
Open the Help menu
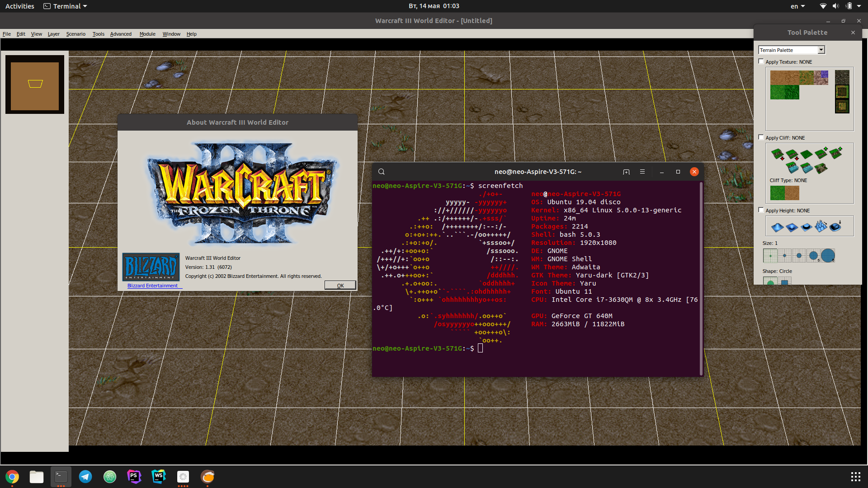[x=192, y=34]
